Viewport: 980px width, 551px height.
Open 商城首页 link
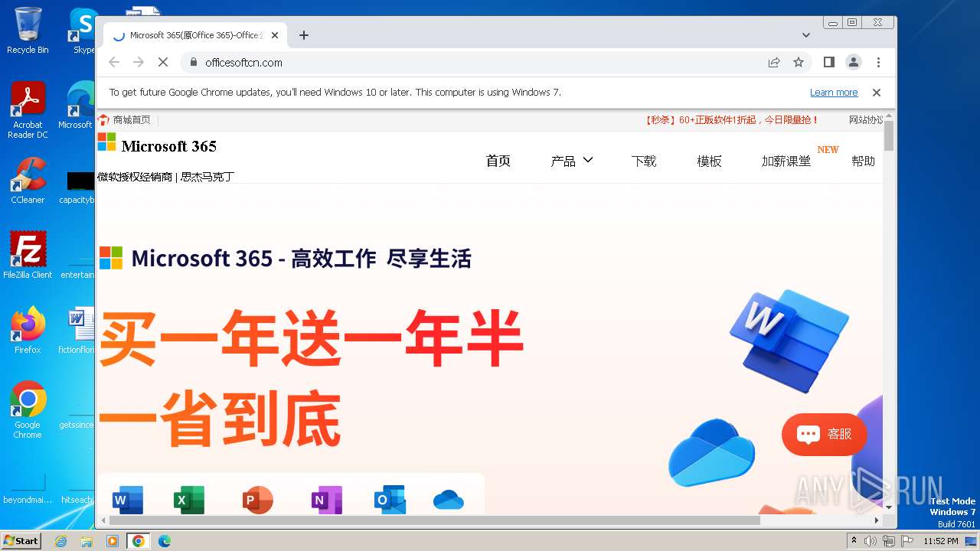click(125, 120)
